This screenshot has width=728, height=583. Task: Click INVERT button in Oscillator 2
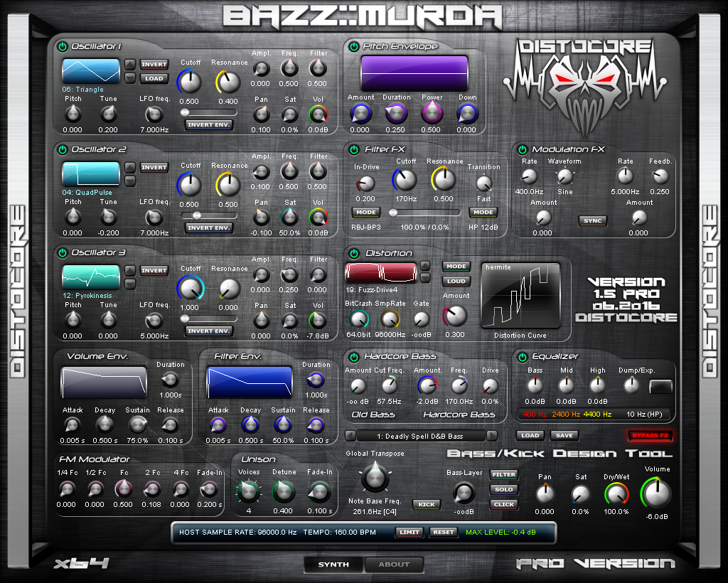click(x=154, y=168)
